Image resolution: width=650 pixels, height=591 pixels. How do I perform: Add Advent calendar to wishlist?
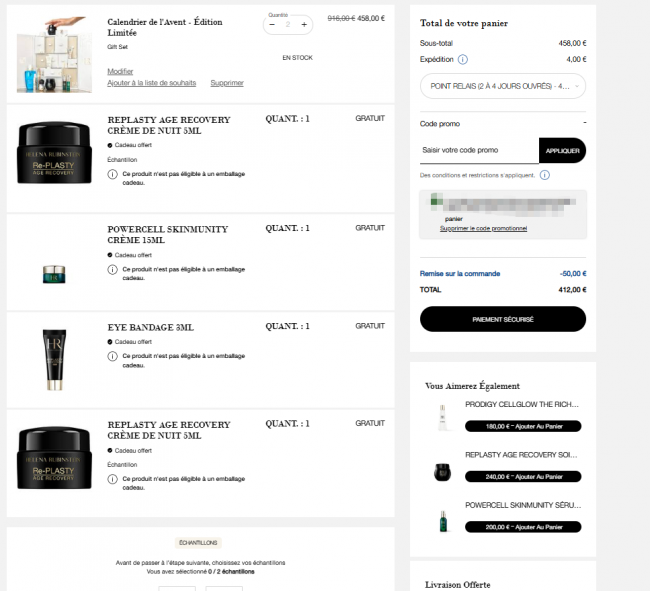click(152, 83)
